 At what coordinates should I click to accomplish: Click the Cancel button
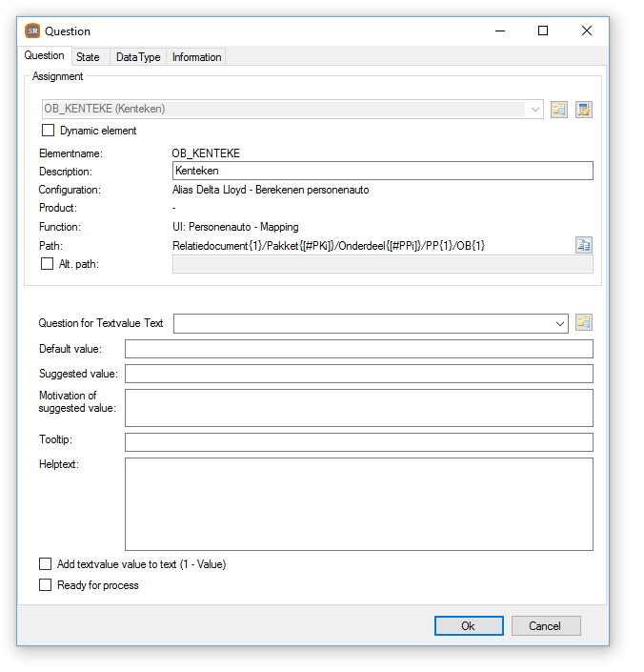546,625
